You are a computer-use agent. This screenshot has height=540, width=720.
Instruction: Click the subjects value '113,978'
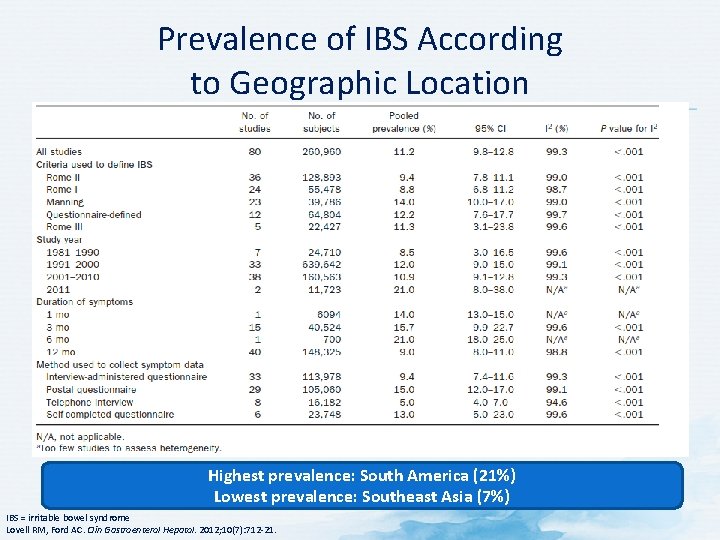click(321, 377)
